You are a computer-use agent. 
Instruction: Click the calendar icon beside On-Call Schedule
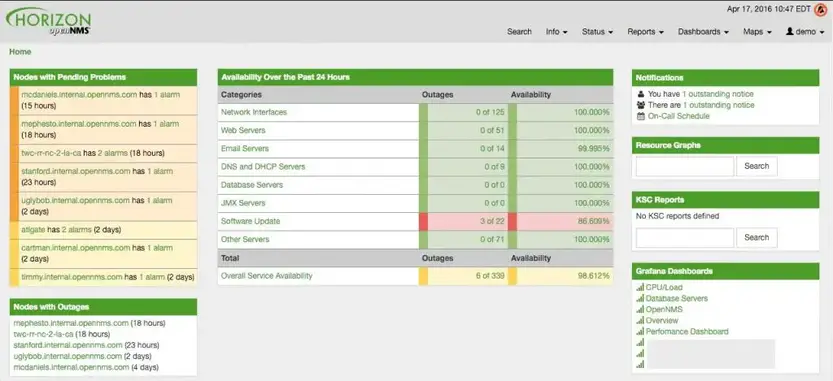pyautogui.click(x=641, y=116)
